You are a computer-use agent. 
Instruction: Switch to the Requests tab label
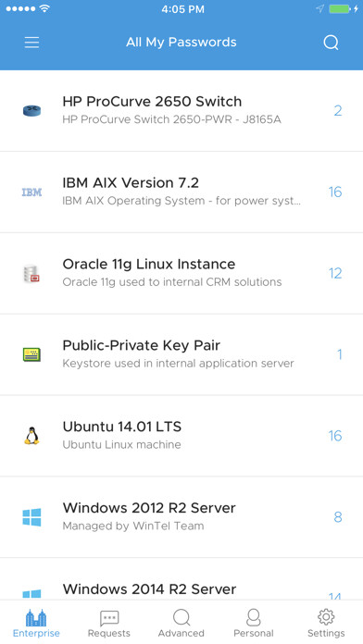coord(109,633)
